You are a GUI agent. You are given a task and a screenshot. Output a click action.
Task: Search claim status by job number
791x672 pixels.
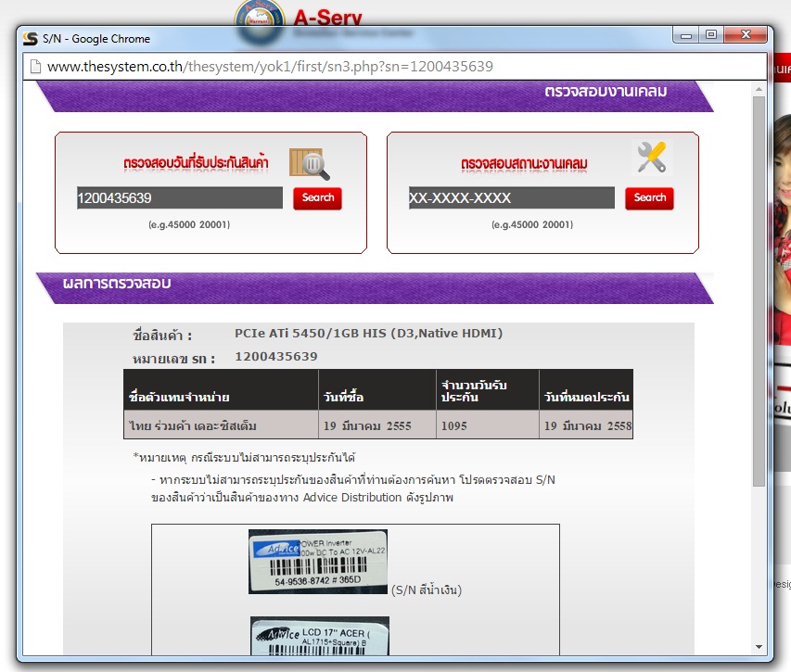point(649,197)
